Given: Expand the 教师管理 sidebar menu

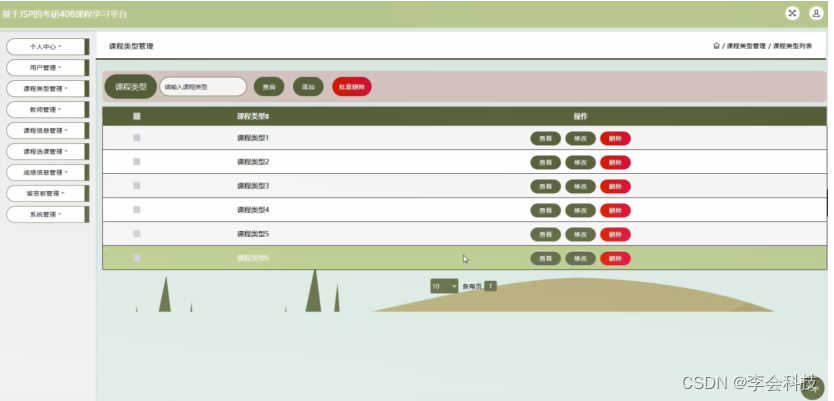Looking at the screenshot, I should coord(46,110).
